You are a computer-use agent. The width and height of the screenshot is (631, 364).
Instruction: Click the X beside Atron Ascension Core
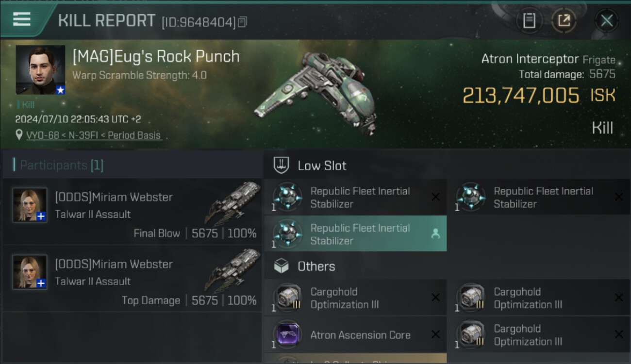(435, 334)
